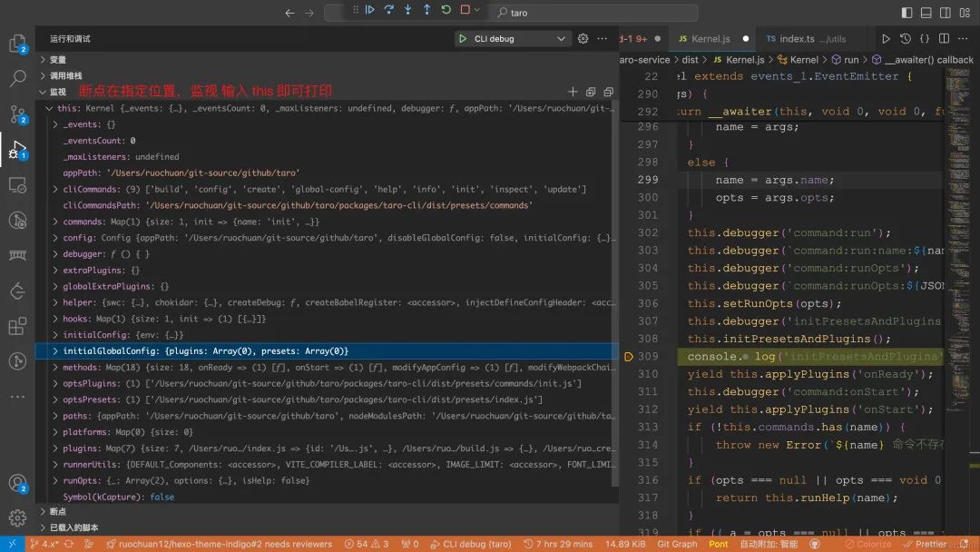Click the 4.x branch in status bar

(x=44, y=544)
